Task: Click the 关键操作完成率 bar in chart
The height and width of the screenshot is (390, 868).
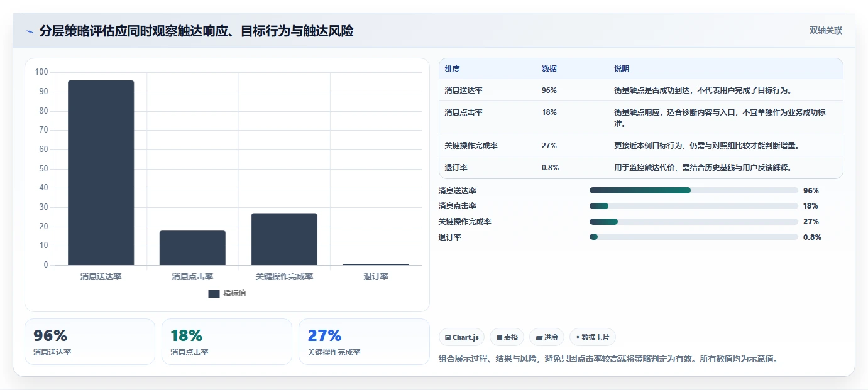Action: click(284, 239)
